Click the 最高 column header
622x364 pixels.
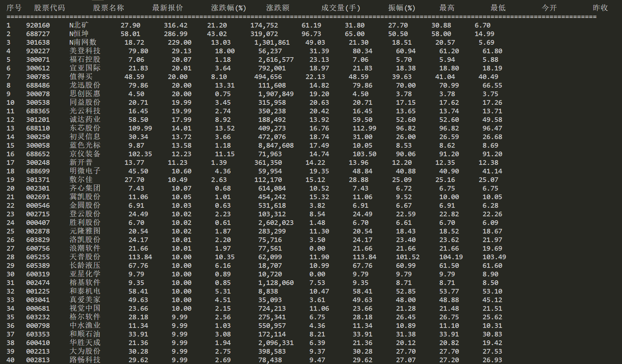[447, 8]
